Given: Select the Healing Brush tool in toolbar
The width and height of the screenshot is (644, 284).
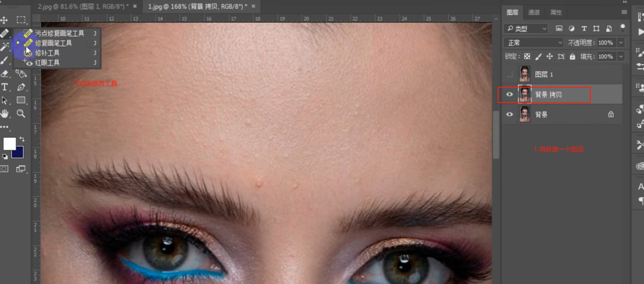Looking at the screenshot, I should coord(4,34).
